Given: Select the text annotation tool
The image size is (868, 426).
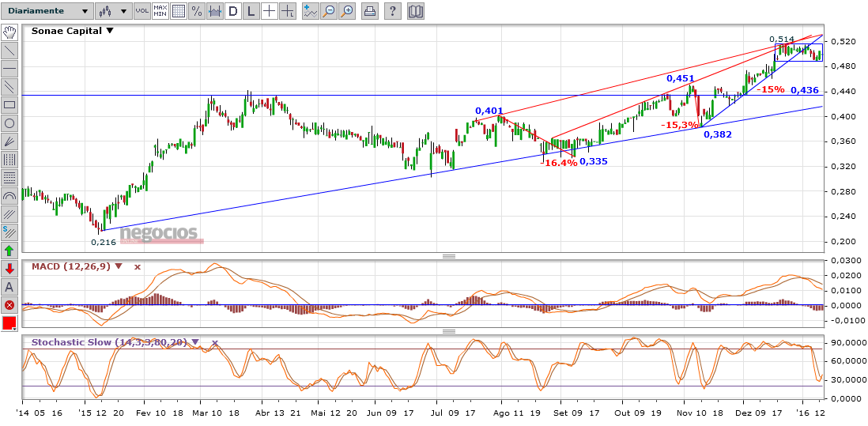Looking at the screenshot, I should pyautogui.click(x=9, y=287).
